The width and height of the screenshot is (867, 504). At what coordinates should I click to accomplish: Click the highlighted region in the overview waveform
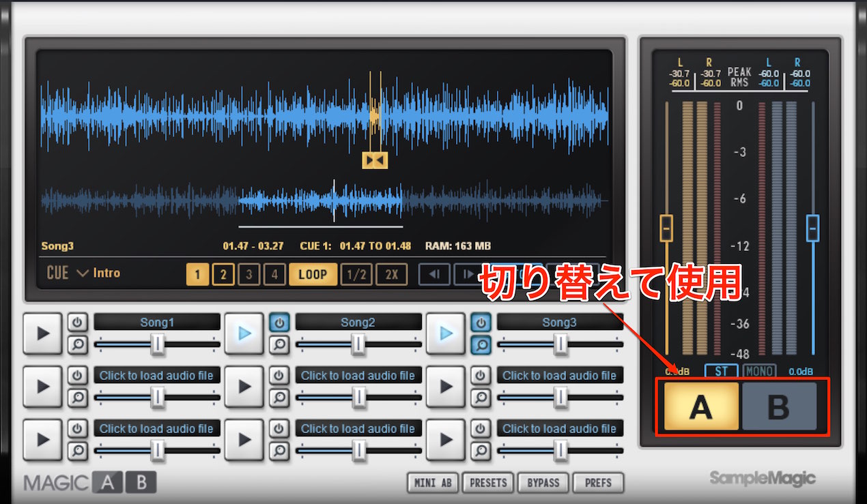coord(320,201)
